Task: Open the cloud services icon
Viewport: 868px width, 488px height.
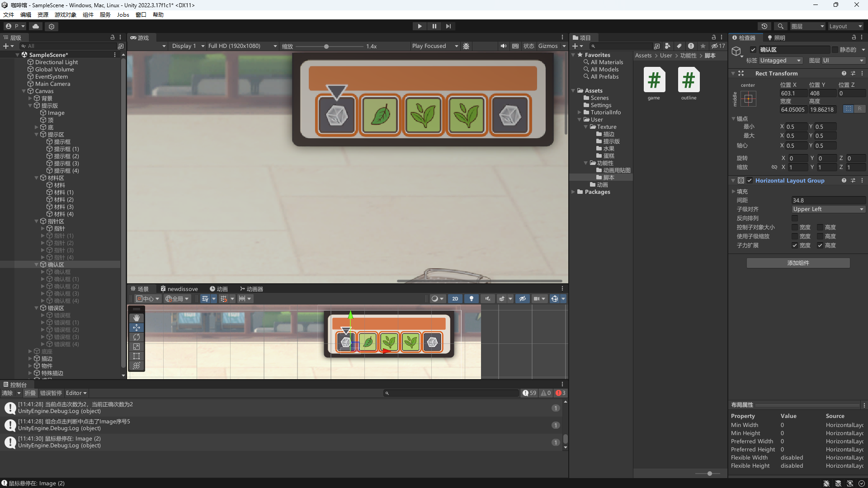Action: coord(36,26)
